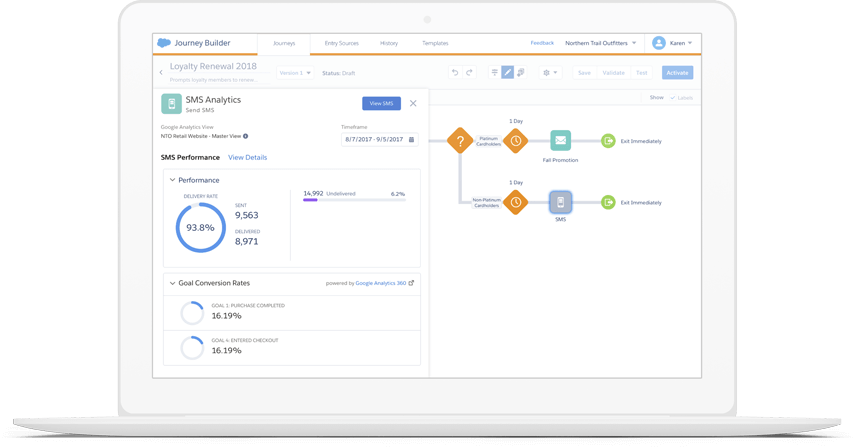Click the Fall Promotion email activity icon
The height and width of the screenshot is (447, 857).
[560, 141]
